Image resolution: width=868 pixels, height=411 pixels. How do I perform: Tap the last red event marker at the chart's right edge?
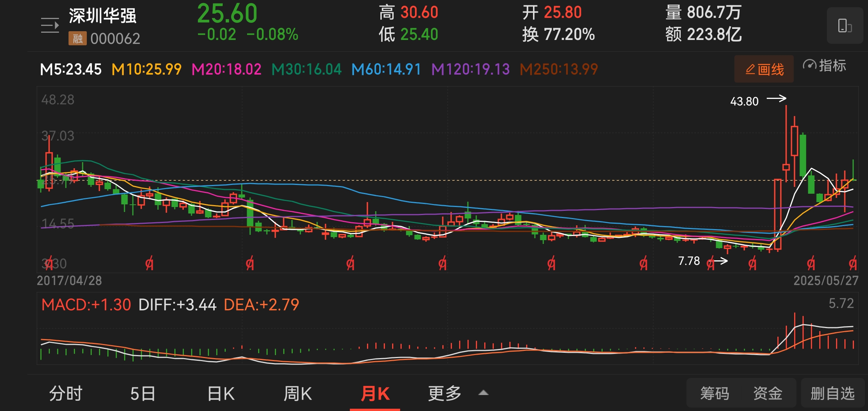(x=852, y=263)
